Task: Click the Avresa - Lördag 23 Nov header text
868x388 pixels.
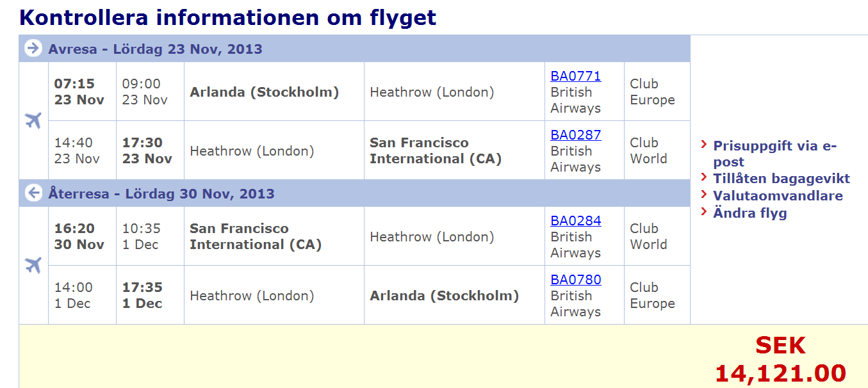Action: pyautogui.click(x=155, y=49)
